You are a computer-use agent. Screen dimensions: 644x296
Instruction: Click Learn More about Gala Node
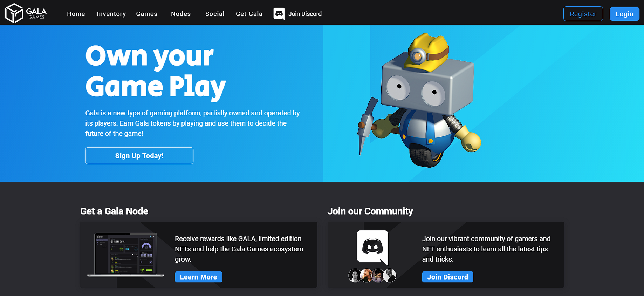point(198,277)
